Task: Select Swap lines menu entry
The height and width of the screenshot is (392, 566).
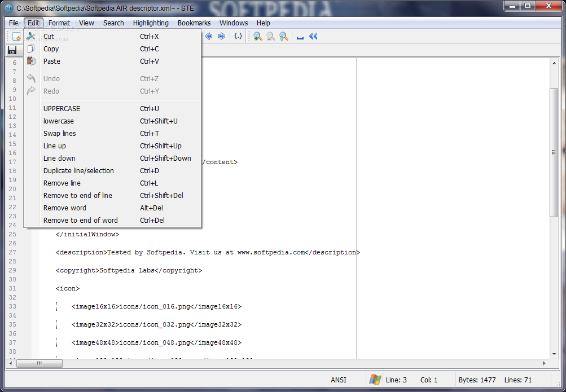Action: tap(112, 134)
